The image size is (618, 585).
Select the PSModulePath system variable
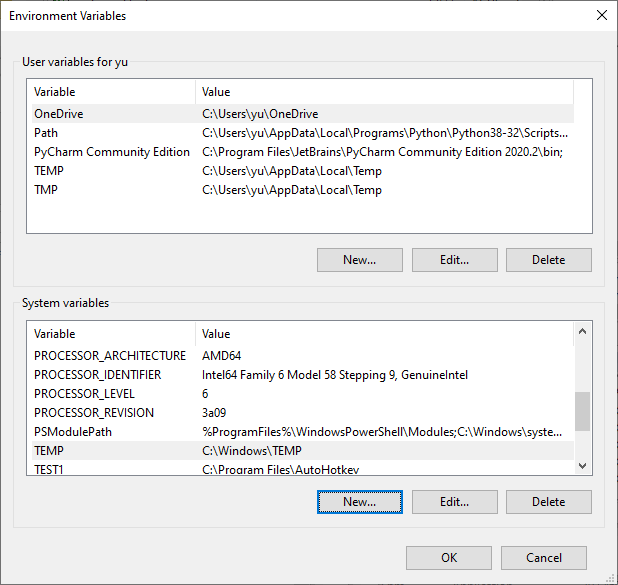coord(303,432)
